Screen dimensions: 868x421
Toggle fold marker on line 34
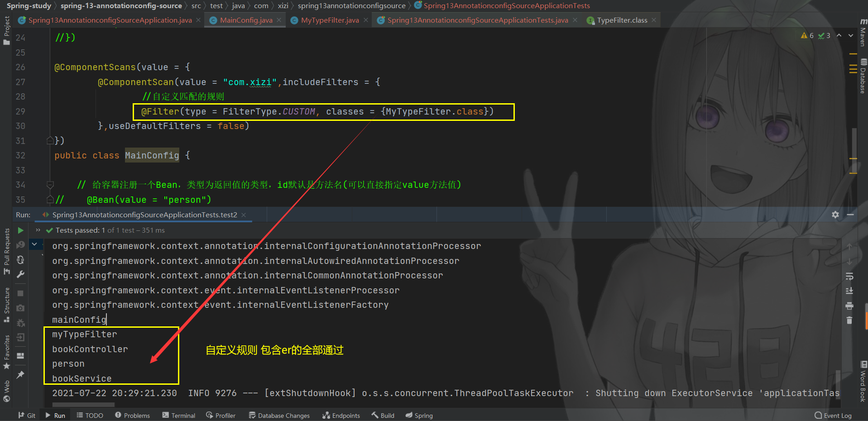coord(50,185)
